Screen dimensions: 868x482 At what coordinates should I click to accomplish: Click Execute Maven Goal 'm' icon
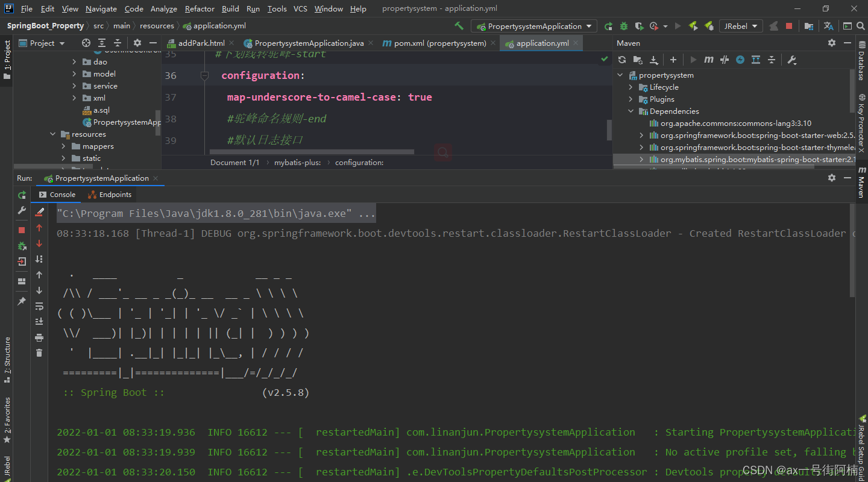click(x=709, y=60)
